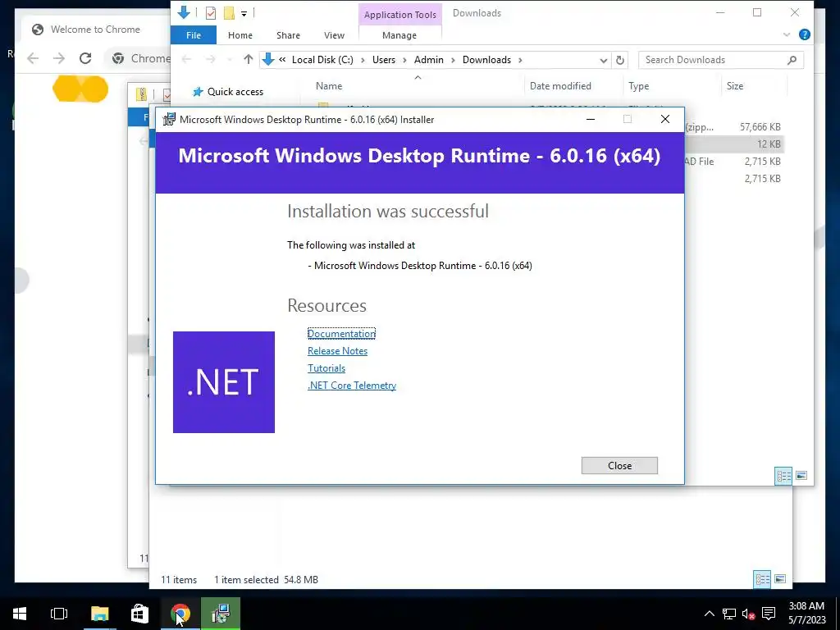Expand the chevron after Users in breadcrumb
The width and height of the screenshot is (840, 630).
(x=404, y=60)
